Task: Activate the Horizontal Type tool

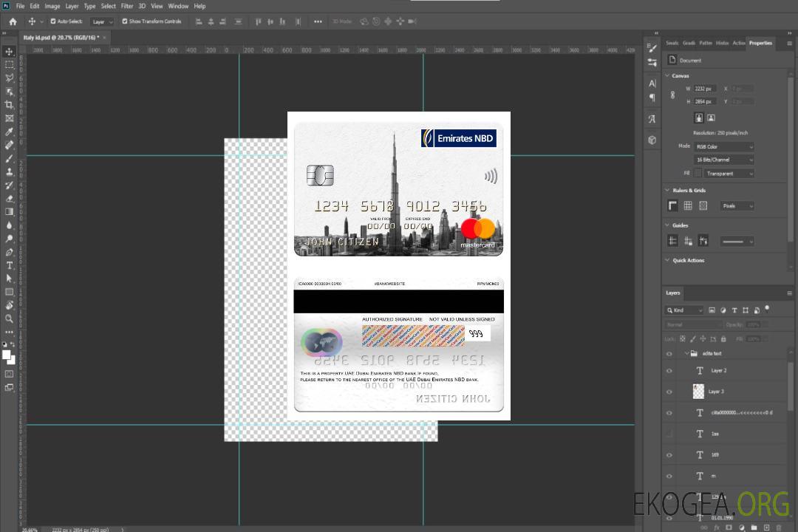Action: point(10,265)
